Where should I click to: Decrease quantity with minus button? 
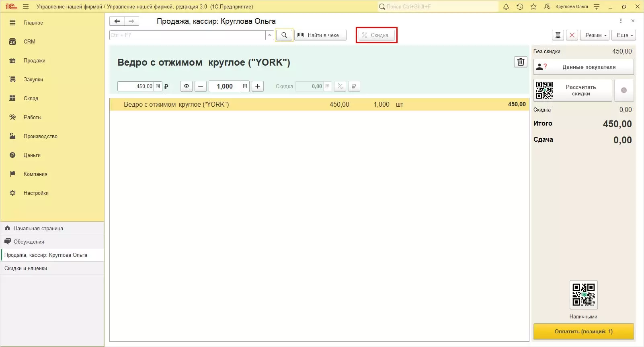click(201, 86)
